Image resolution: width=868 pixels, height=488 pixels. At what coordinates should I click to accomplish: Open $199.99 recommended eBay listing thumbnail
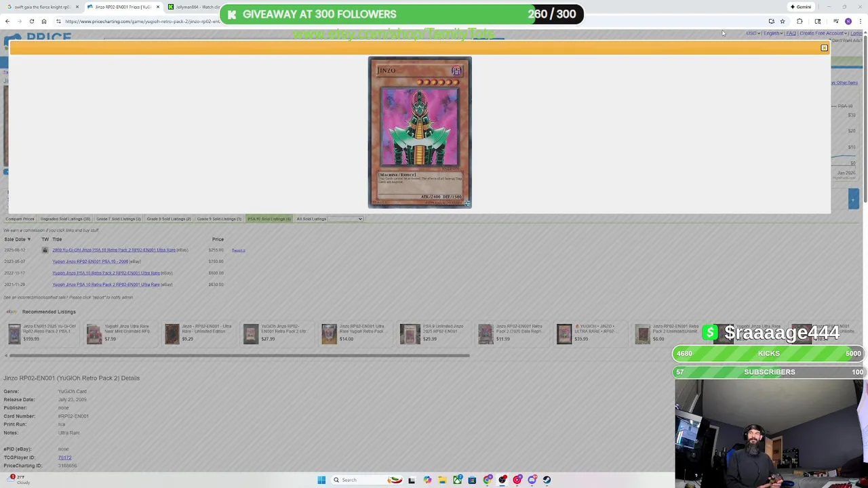click(x=15, y=333)
